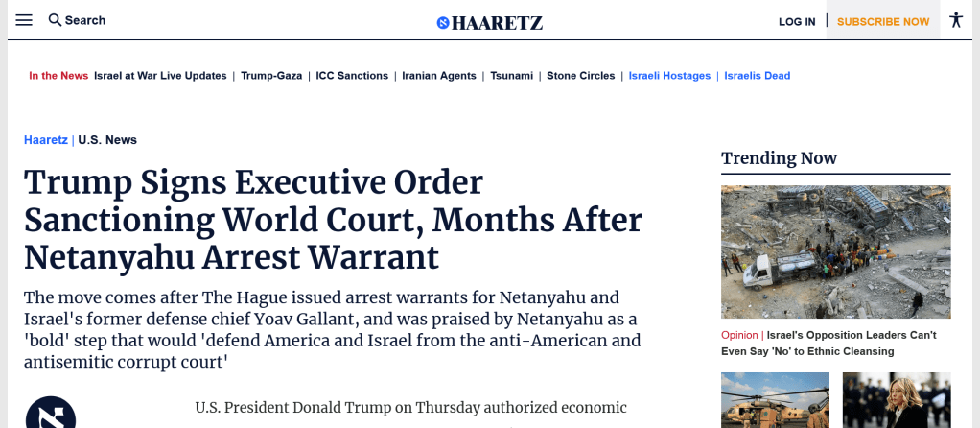Viewport: 980px width, 428px height.
Task: Click LOG IN
Action: [x=797, y=22]
